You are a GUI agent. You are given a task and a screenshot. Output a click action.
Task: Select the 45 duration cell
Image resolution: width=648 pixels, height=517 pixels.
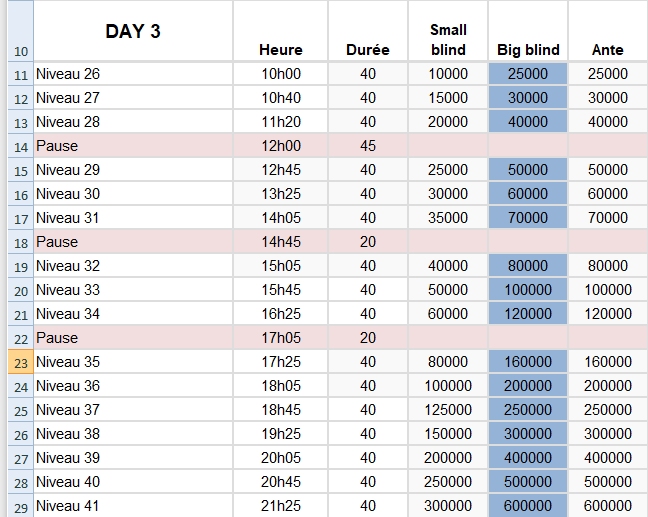(367, 146)
